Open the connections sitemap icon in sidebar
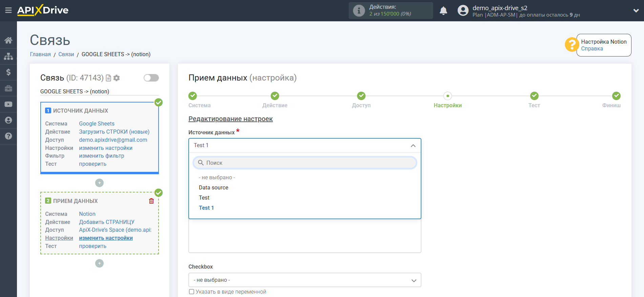This screenshot has height=297, width=644. coord(8,56)
